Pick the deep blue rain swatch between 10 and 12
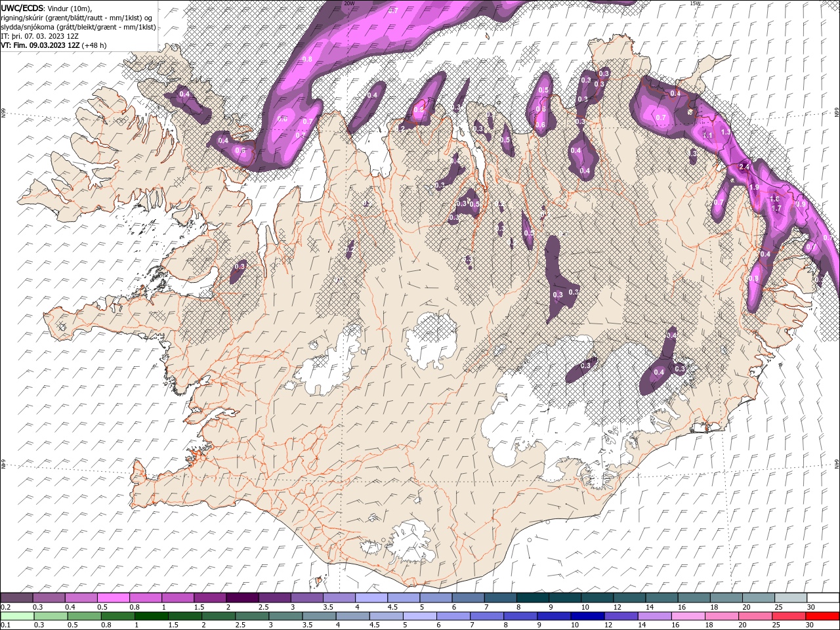The image size is (840, 630). [587, 616]
